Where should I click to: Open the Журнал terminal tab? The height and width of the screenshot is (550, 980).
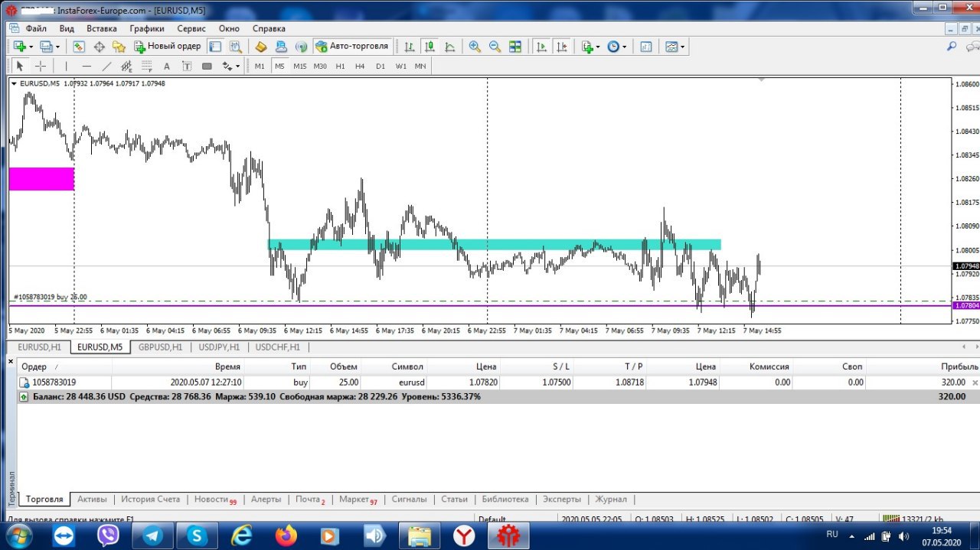pos(611,499)
